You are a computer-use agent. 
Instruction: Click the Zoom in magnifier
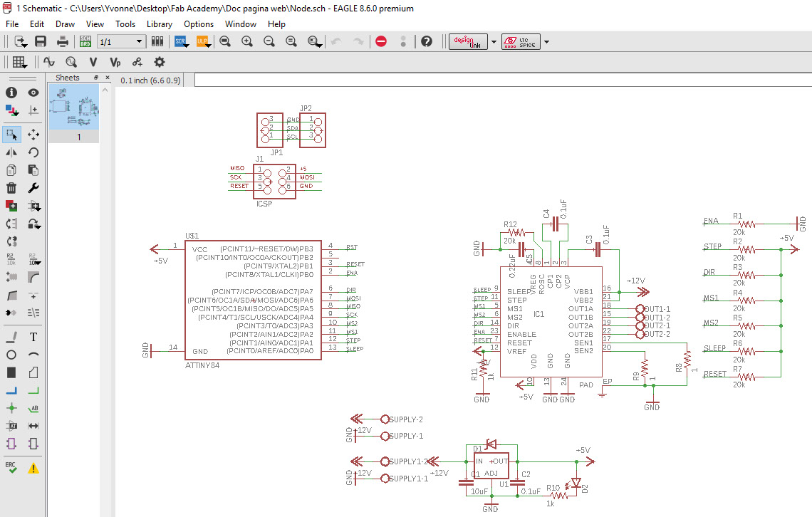(x=247, y=41)
